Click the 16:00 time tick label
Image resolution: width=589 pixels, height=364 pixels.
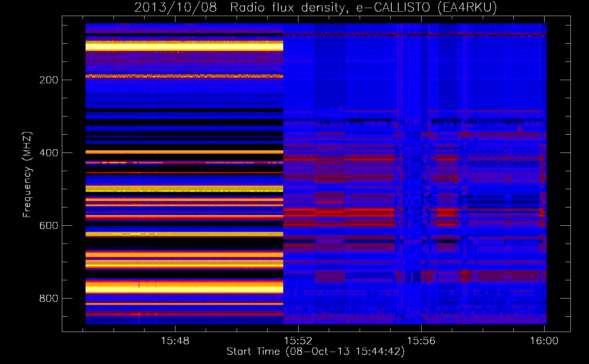click(x=544, y=341)
